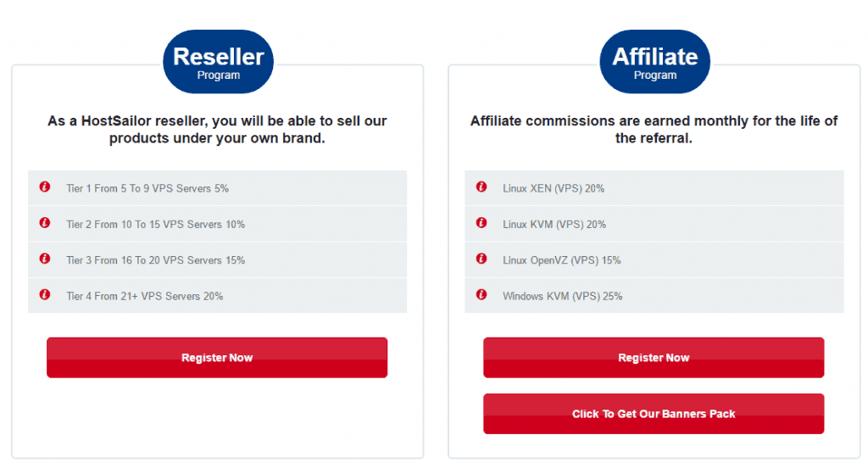The height and width of the screenshot is (463, 868).
Task: Click the info icon beside Linux XEN row
Action: pos(481,187)
